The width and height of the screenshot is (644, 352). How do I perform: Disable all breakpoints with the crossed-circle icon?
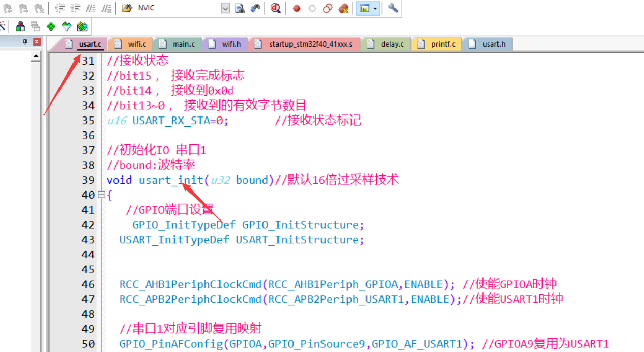pyautogui.click(x=327, y=8)
